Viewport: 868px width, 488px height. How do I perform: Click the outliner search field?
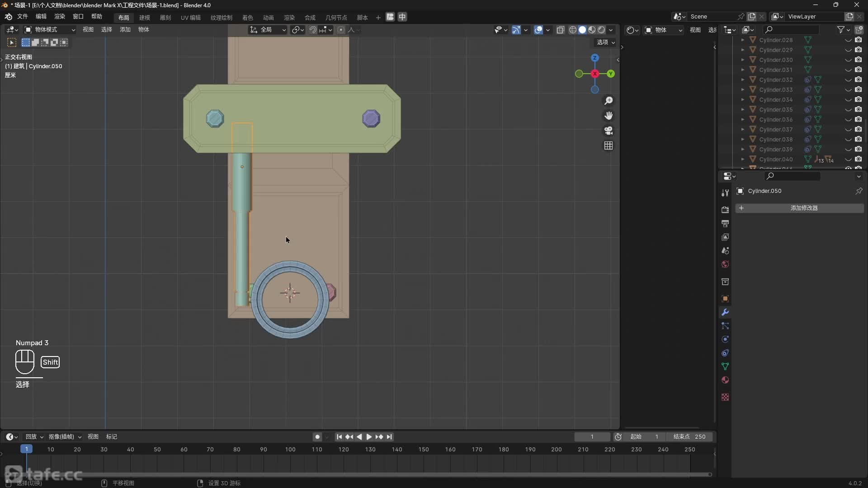(x=791, y=30)
